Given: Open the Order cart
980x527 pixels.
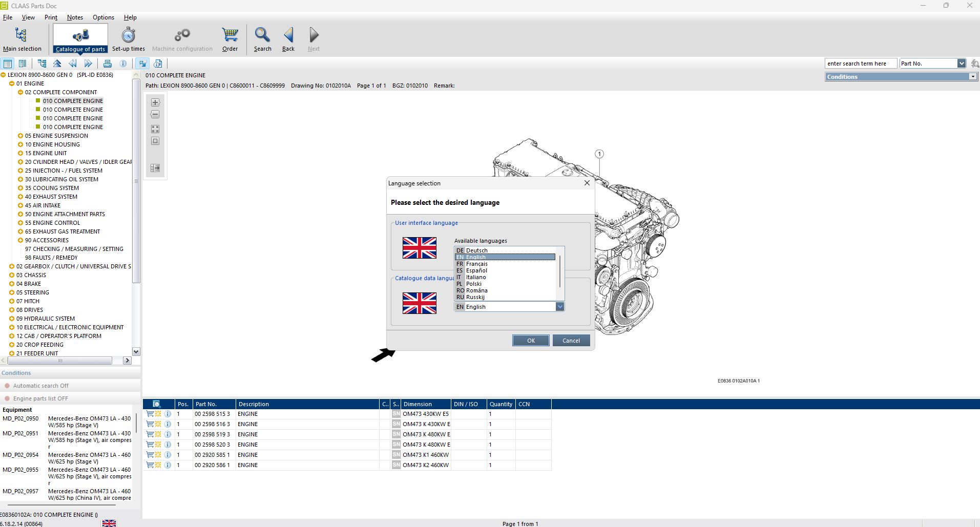Looking at the screenshot, I should 230,38.
